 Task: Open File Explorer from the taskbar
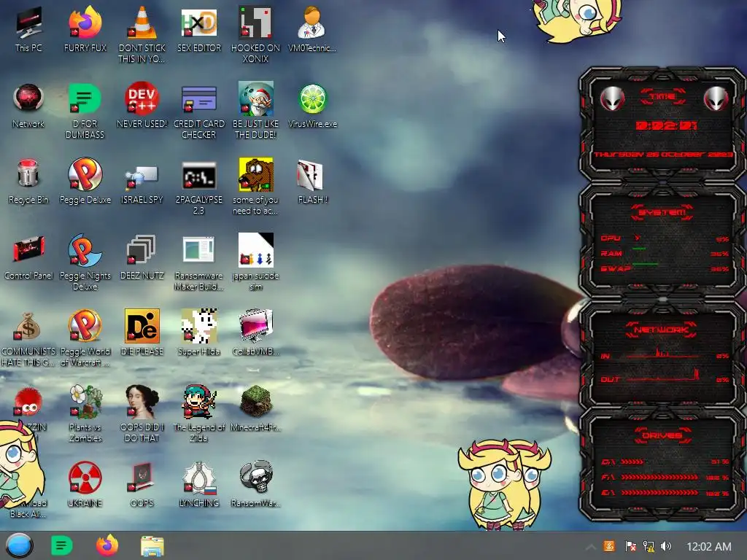[x=152, y=546]
